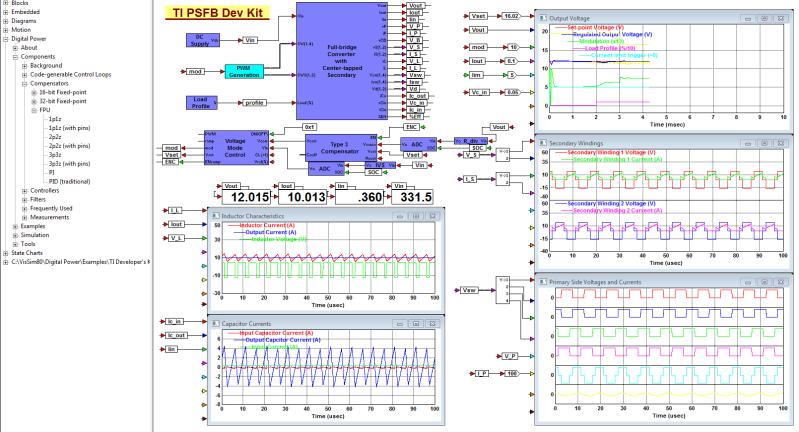Select the 1p1z (with pins) item

69,128
